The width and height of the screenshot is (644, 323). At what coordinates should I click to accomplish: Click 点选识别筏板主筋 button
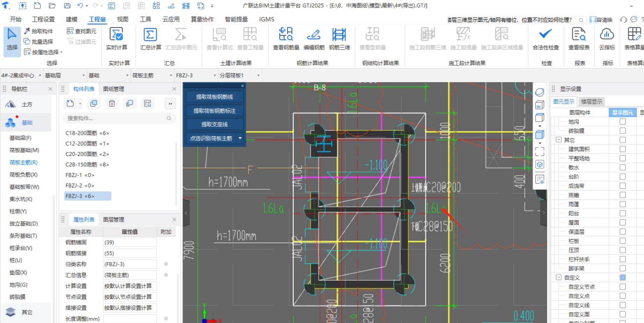point(211,138)
